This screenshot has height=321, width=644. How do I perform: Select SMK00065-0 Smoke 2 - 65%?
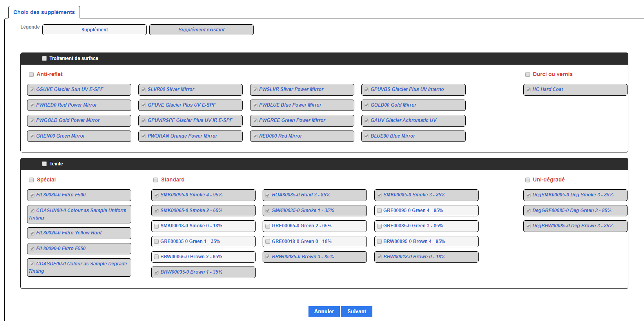pos(203,211)
